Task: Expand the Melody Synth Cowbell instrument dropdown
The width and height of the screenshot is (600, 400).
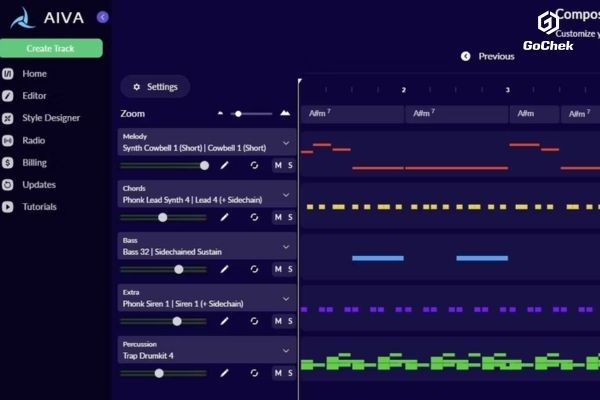Action: coord(286,143)
